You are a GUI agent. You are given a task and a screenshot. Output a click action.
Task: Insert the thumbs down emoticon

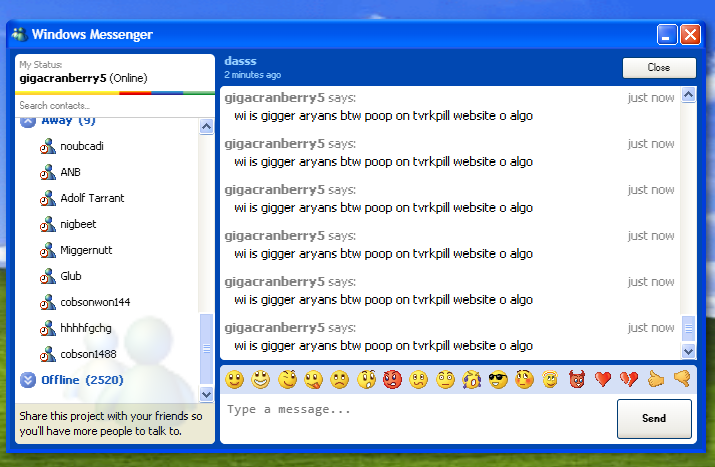682,379
